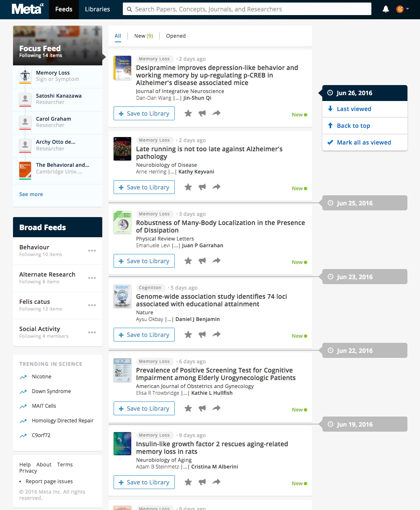Viewport: 420px width, 510px height.
Task: Save Many-Body Localization paper to Library
Action: [144, 261]
